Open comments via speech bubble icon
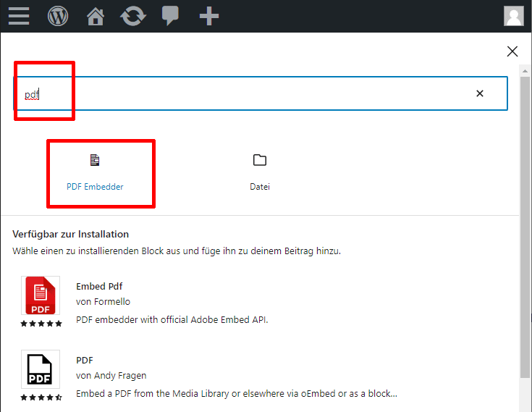 [170, 16]
